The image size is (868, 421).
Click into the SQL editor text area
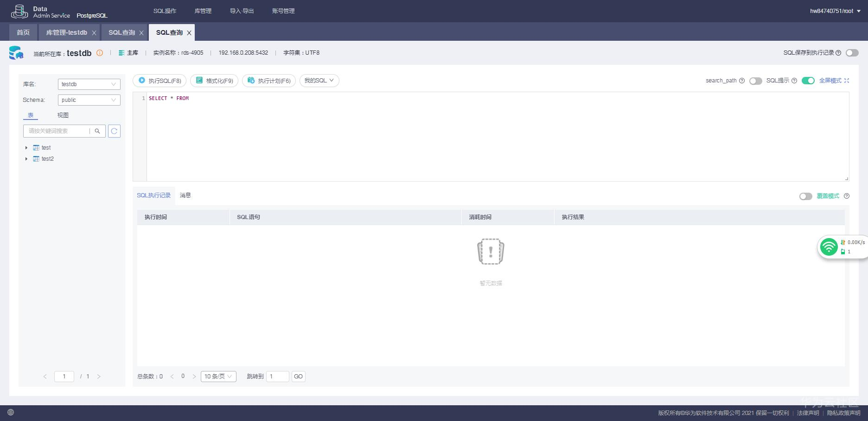tap(498, 137)
